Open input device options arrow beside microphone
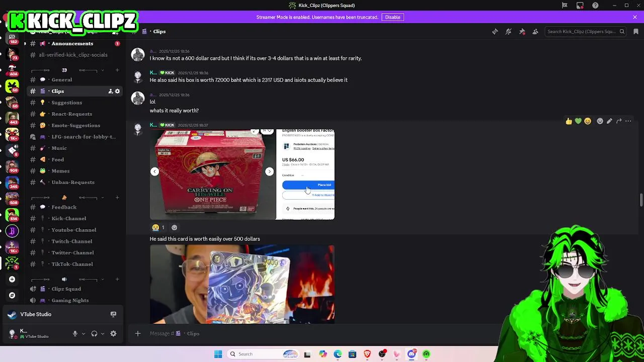Viewport: 644px width, 362px height. click(x=84, y=333)
